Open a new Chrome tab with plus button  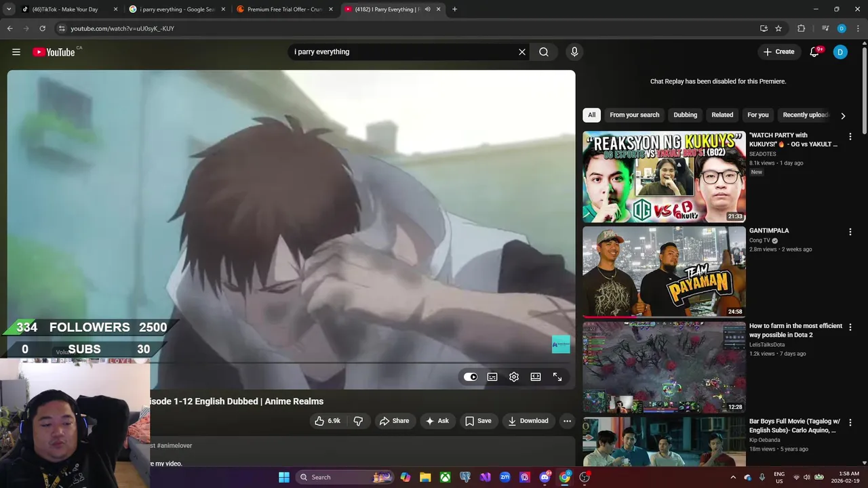coord(454,9)
